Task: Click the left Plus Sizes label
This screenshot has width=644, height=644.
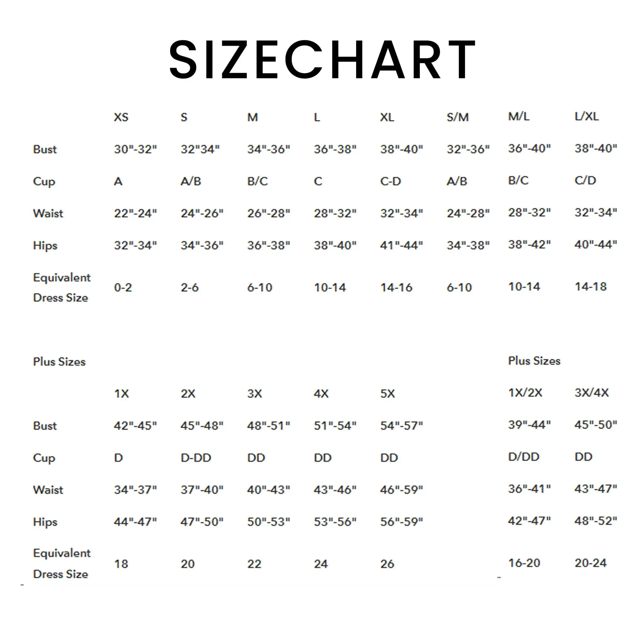Action: coord(59,362)
